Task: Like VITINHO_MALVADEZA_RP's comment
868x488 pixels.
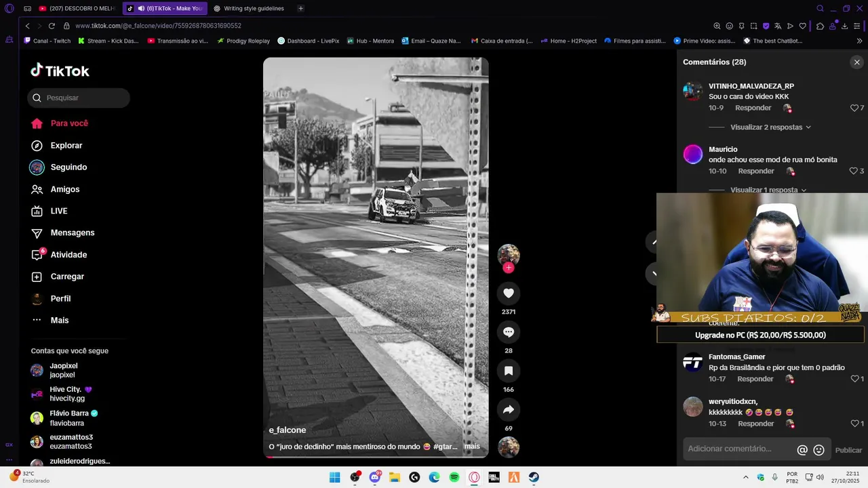Action: coord(854,108)
